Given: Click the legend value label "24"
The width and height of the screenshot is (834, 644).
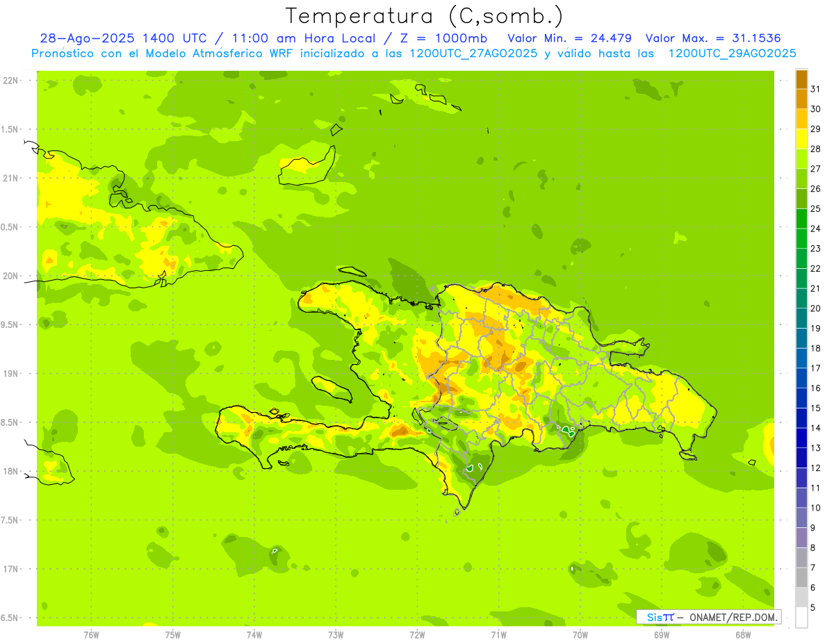Looking at the screenshot, I should click(x=816, y=229).
